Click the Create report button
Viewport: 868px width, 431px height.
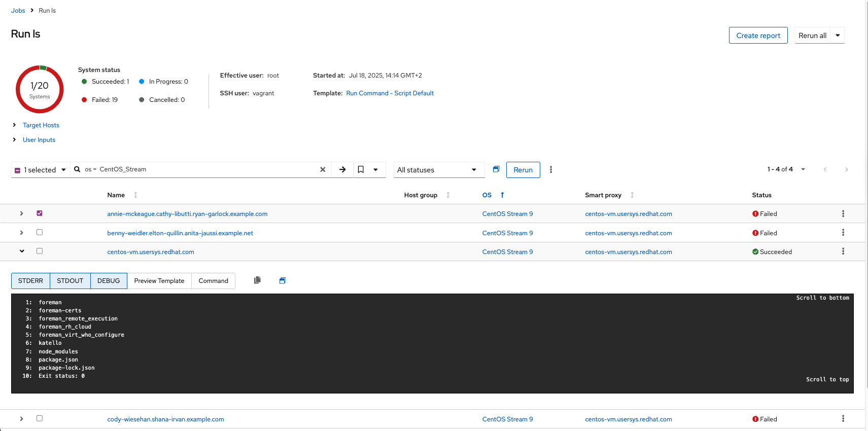758,35
